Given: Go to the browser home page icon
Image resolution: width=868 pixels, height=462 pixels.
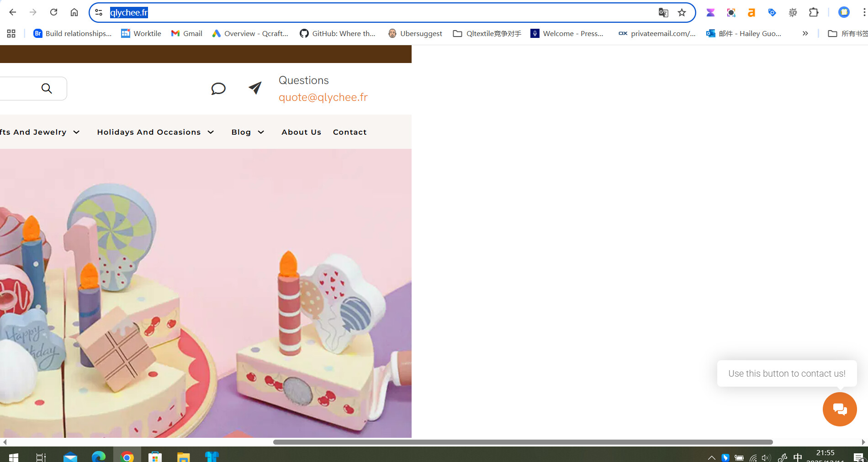Looking at the screenshot, I should [74, 12].
